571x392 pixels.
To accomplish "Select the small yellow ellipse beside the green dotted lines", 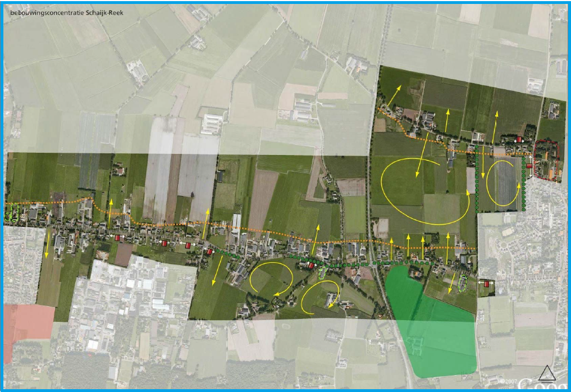I will pos(503,182).
